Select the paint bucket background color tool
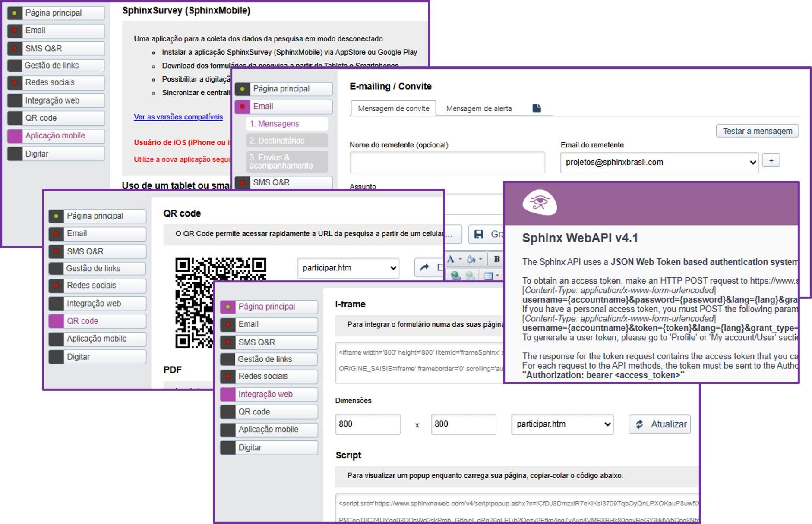This screenshot has height=524, width=812. (471, 259)
